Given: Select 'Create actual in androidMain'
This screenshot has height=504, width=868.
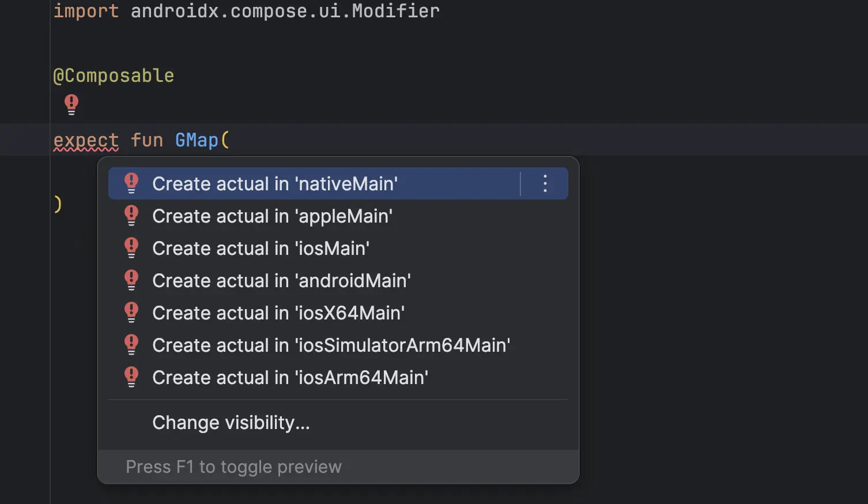Looking at the screenshot, I should coord(281,280).
